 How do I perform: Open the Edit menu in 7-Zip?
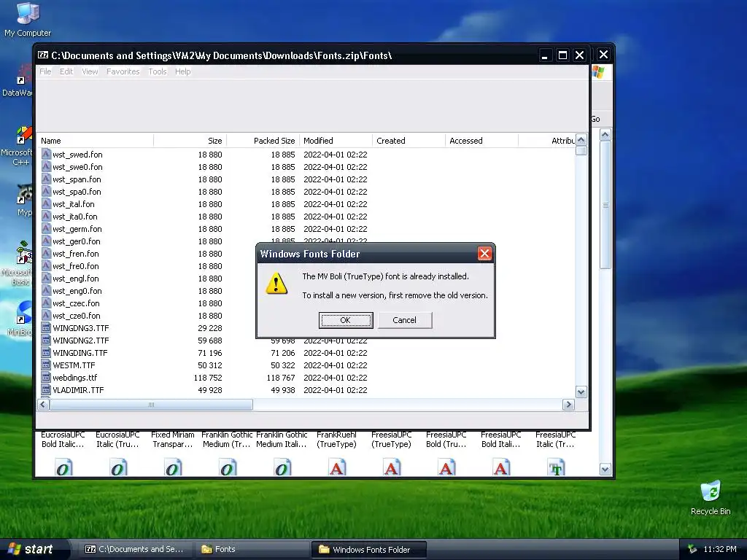66,71
